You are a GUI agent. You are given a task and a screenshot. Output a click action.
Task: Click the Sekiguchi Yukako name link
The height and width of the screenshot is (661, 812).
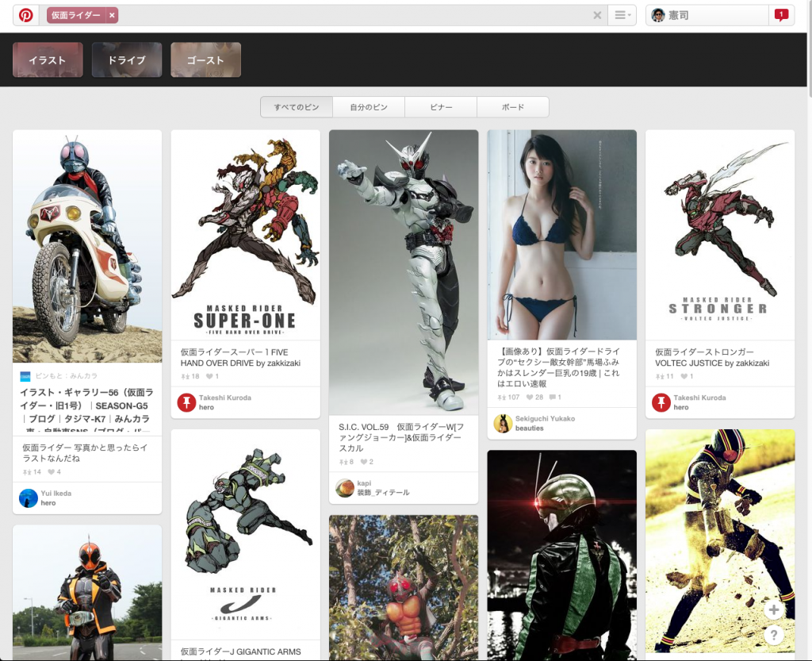545,418
